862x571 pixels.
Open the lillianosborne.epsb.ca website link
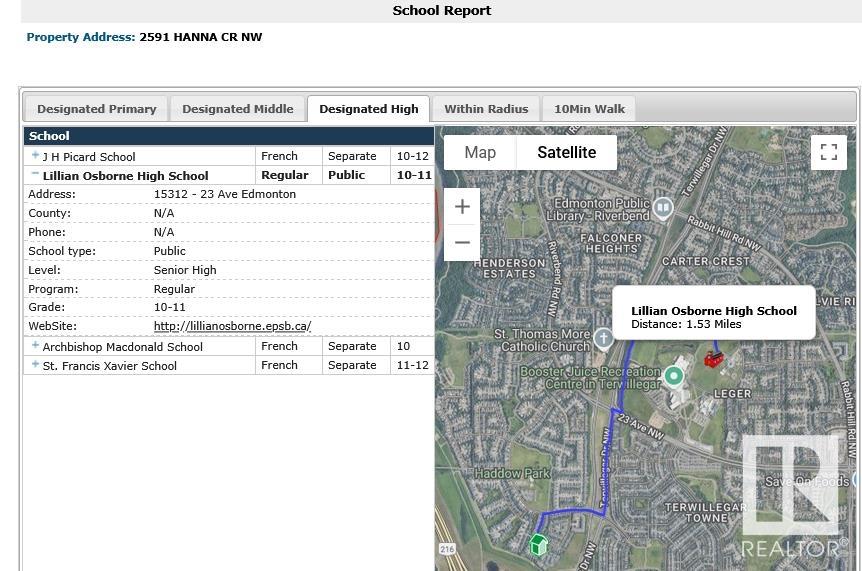tap(233, 326)
